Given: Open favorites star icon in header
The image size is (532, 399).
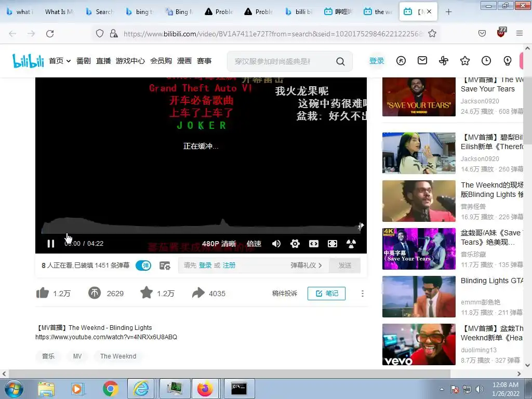Looking at the screenshot, I should tap(465, 61).
